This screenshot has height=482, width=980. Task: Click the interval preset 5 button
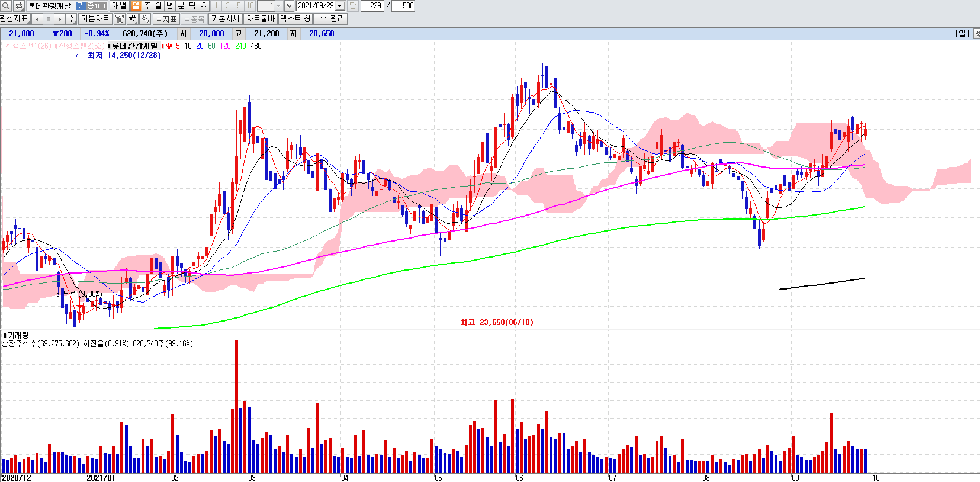coord(239,6)
